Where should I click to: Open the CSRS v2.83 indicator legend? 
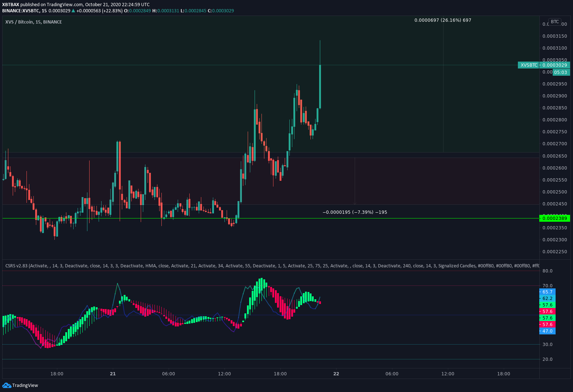click(x=272, y=266)
